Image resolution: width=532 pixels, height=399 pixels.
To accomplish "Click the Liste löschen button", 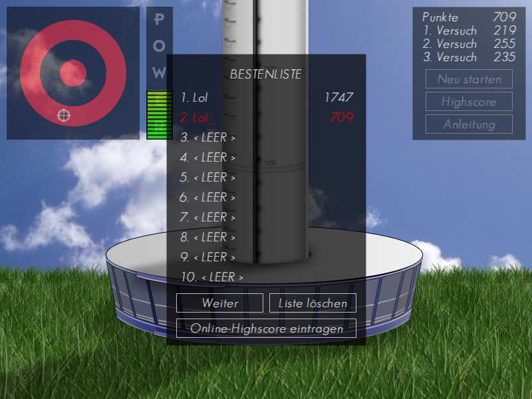I will 313,303.
